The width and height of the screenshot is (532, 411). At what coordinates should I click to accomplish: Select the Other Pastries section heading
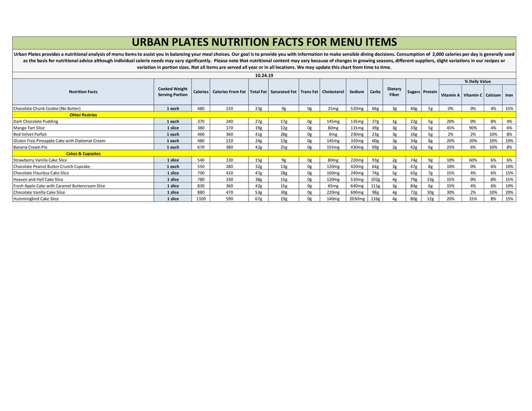click(x=83, y=115)
